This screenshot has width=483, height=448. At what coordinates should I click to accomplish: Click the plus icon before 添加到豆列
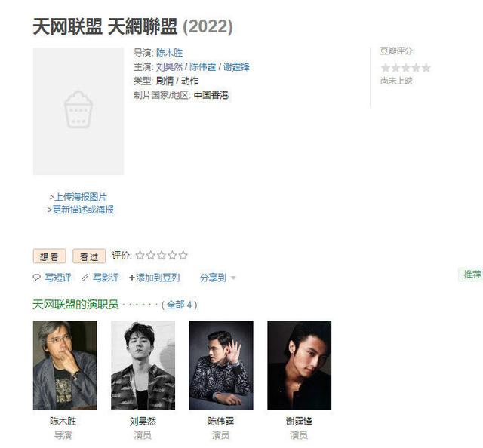[x=132, y=278]
